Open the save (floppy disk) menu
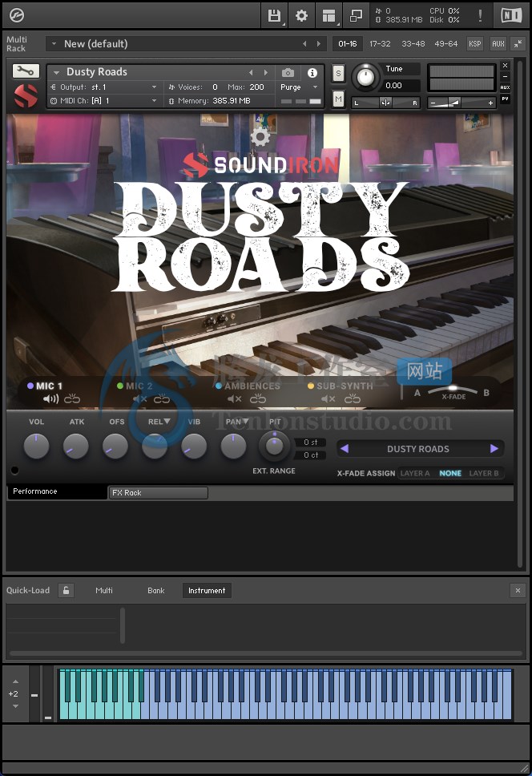Image resolution: width=532 pixels, height=776 pixels. point(274,16)
